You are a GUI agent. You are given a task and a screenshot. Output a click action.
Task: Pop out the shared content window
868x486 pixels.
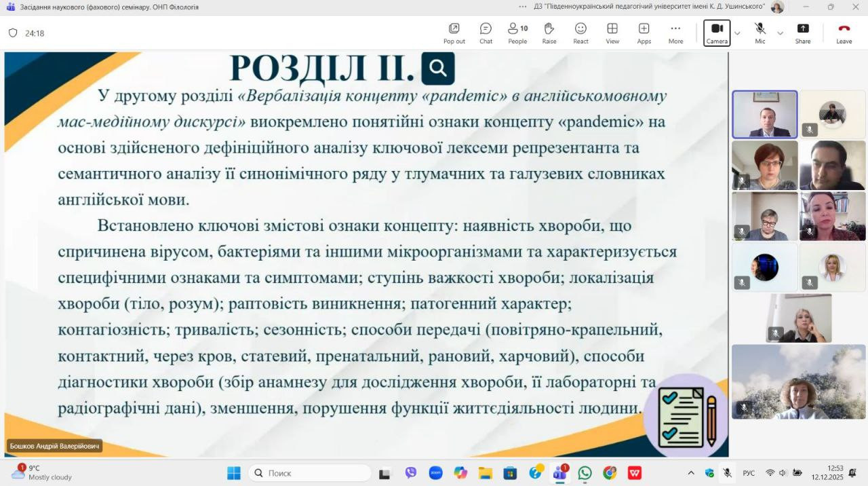[454, 33]
